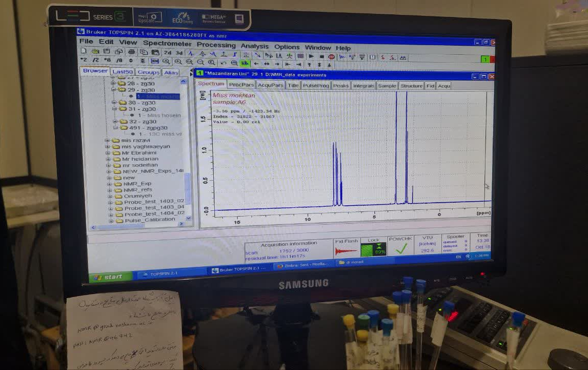Click the /2 decrease intensity icon

tap(95, 60)
